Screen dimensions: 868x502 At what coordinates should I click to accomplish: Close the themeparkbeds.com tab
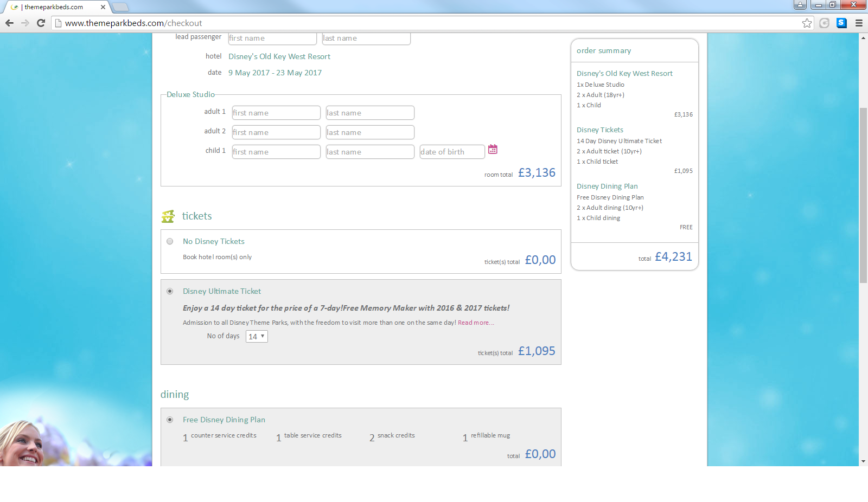click(x=103, y=7)
